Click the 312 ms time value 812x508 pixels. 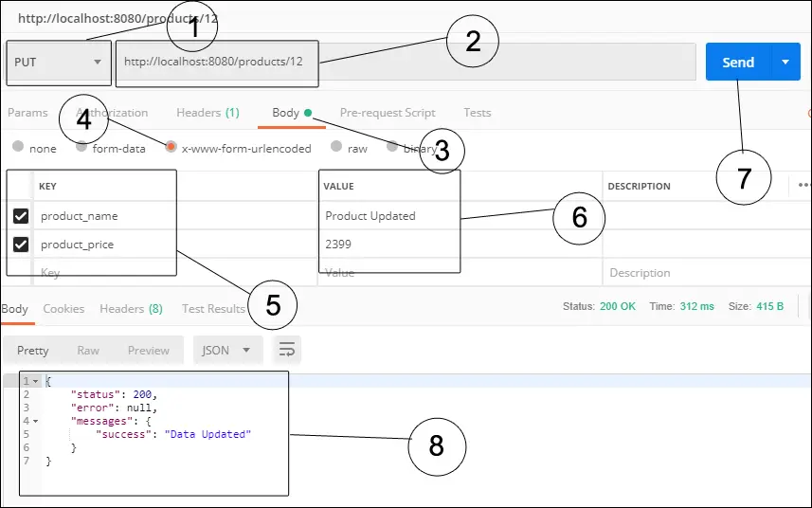(696, 306)
